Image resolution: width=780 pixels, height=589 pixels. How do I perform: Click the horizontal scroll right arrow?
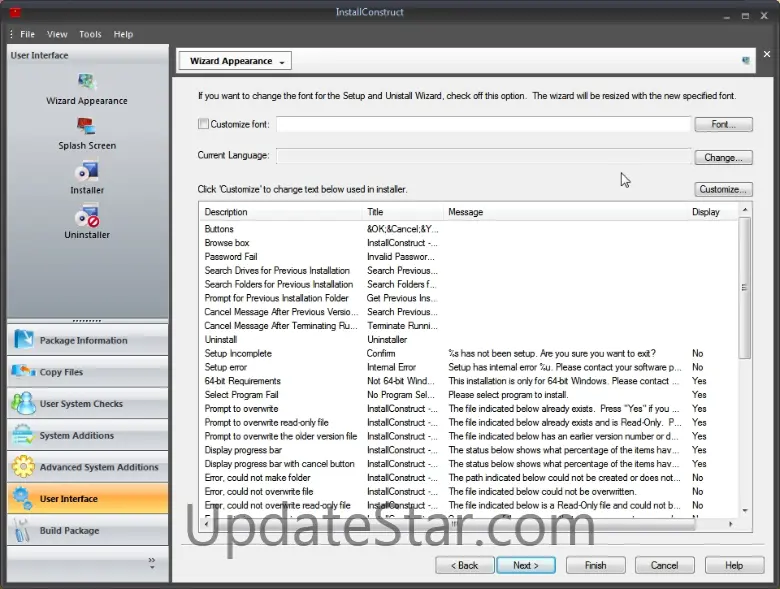[x=730, y=524]
